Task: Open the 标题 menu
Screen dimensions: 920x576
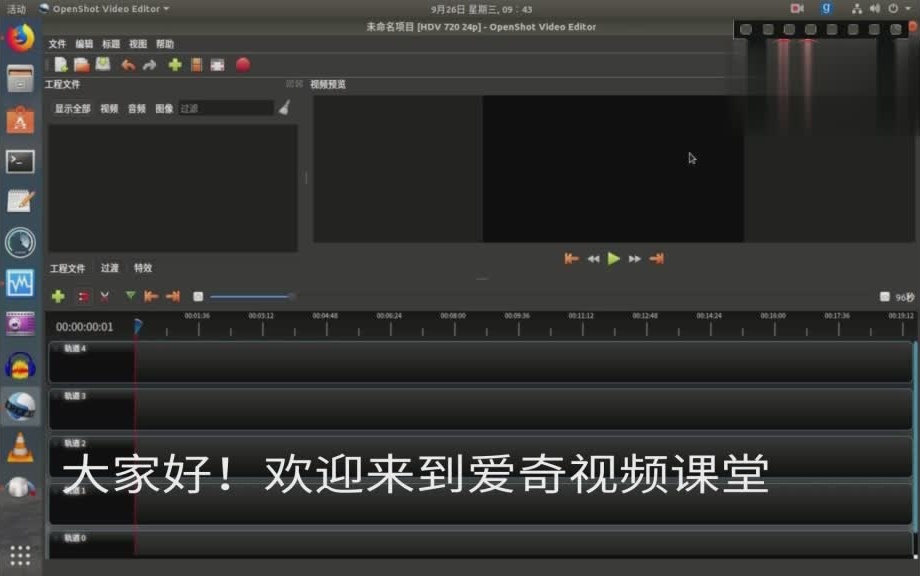Action: (x=111, y=44)
